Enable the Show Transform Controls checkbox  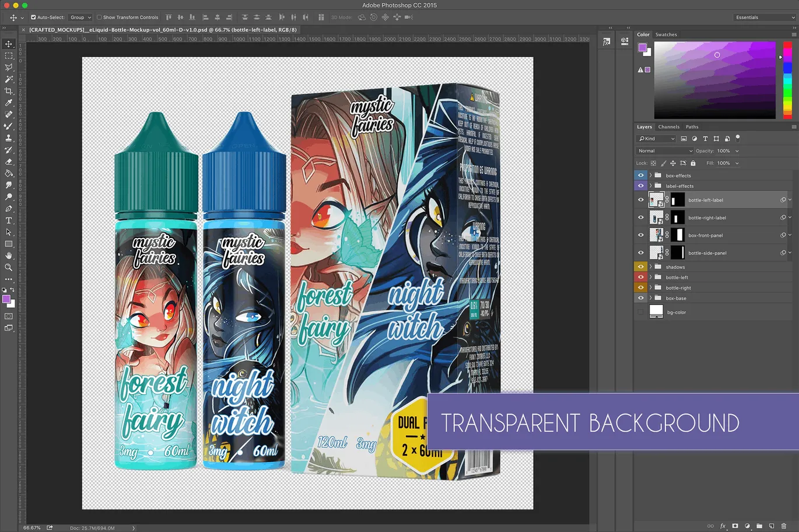[x=99, y=17]
